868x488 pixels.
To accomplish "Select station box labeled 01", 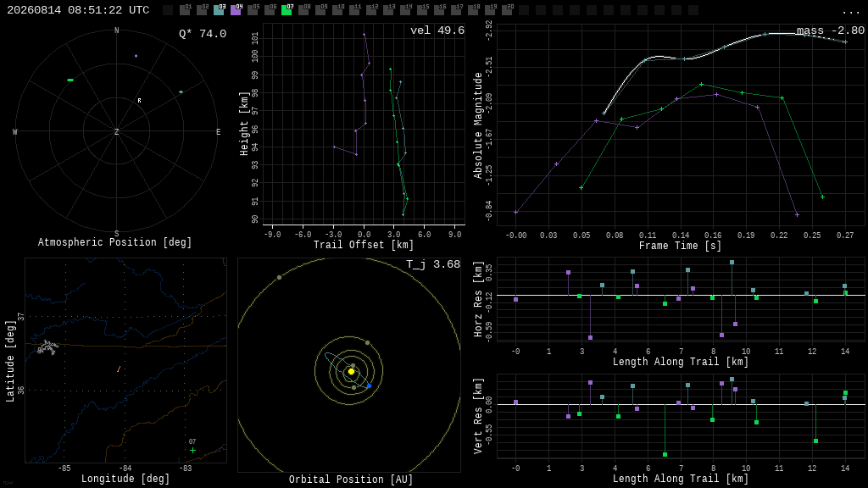I will 185,10.
